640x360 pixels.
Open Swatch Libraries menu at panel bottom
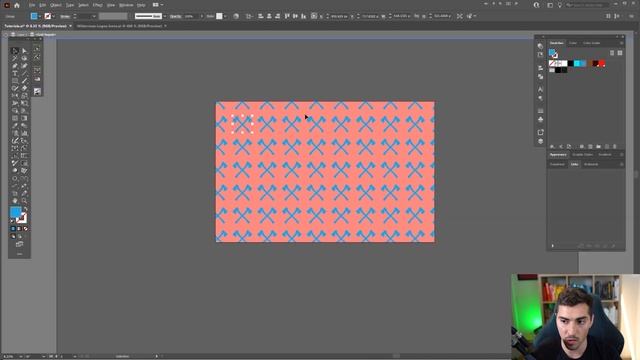pyautogui.click(x=552, y=146)
